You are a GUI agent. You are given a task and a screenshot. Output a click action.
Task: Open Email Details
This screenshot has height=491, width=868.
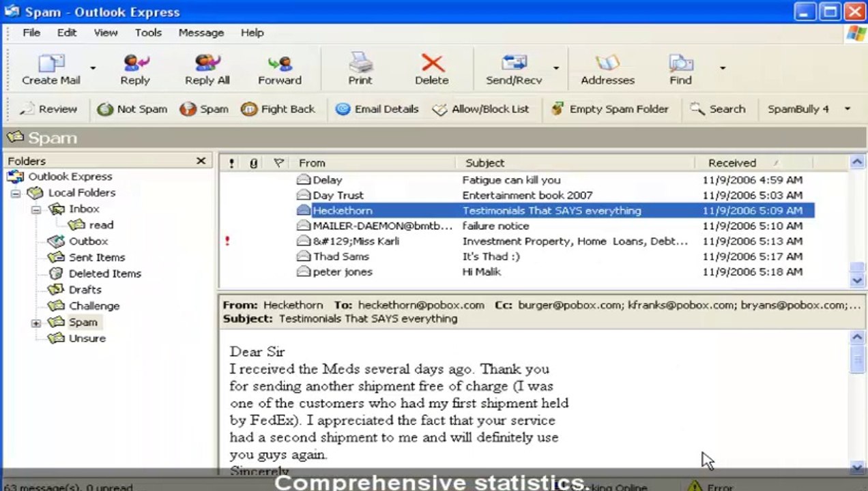[377, 109]
